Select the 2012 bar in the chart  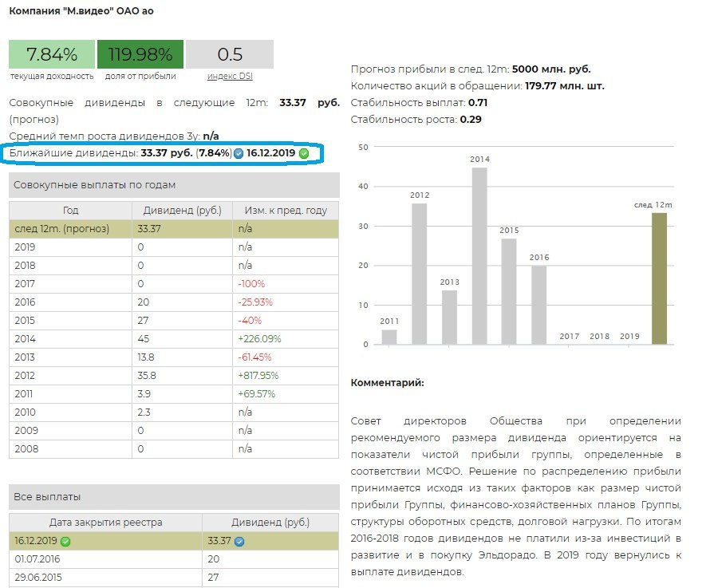(x=420, y=274)
